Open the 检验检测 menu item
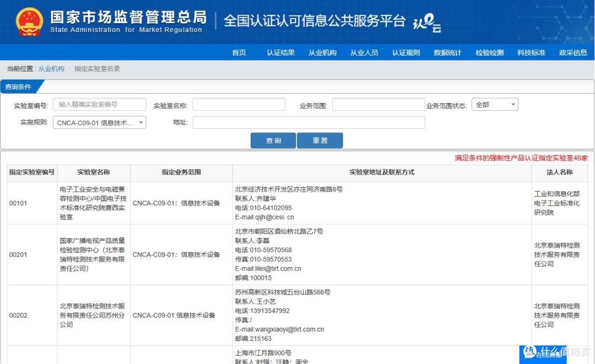The height and width of the screenshot is (364, 595). tap(490, 53)
